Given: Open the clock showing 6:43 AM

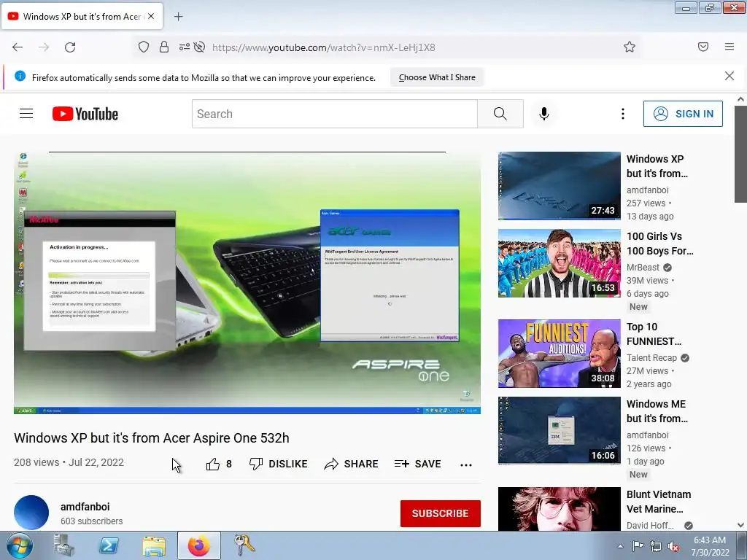Looking at the screenshot, I should point(710,545).
